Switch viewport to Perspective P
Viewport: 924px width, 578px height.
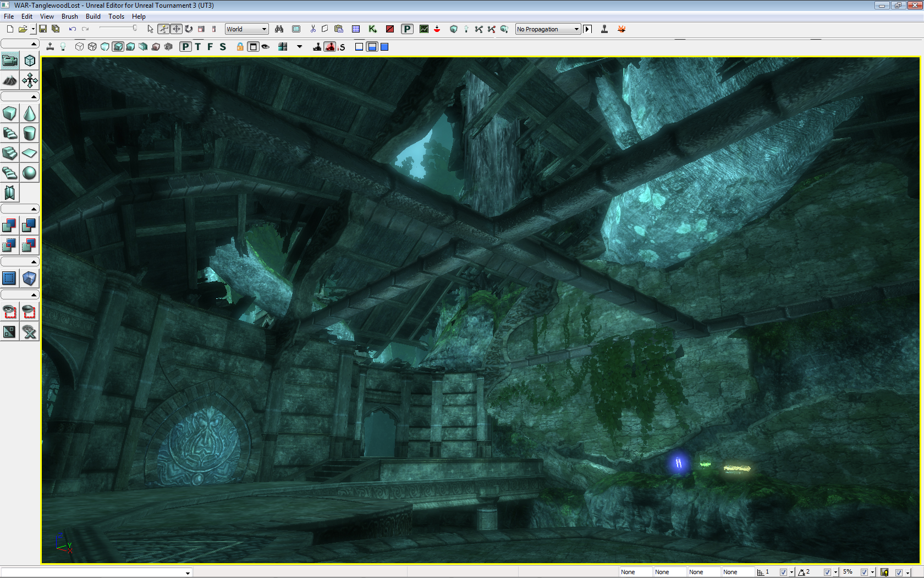[x=186, y=47]
